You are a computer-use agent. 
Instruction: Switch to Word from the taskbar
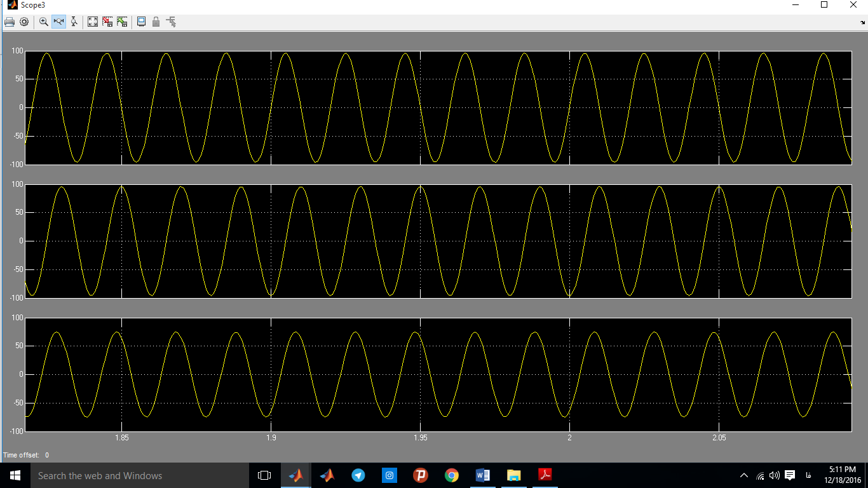click(x=483, y=475)
